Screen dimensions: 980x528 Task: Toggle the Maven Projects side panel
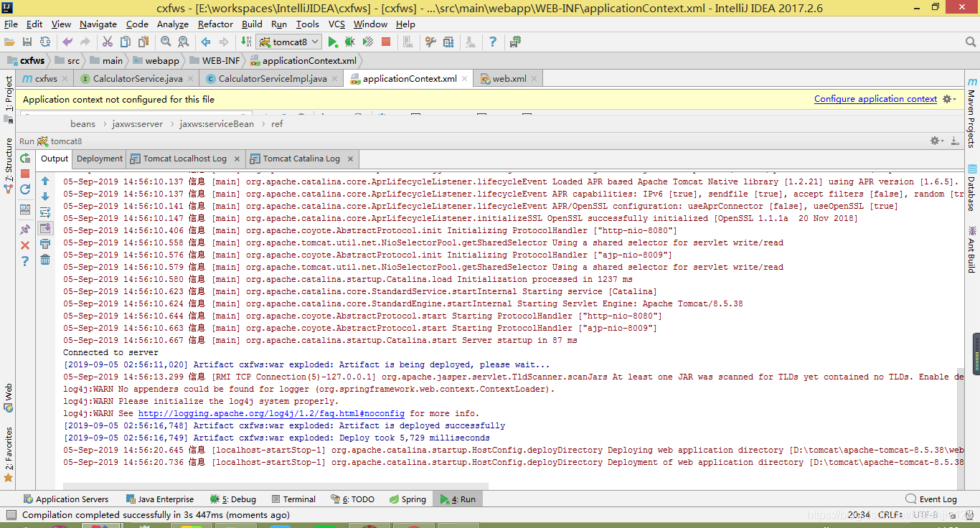pos(971,113)
